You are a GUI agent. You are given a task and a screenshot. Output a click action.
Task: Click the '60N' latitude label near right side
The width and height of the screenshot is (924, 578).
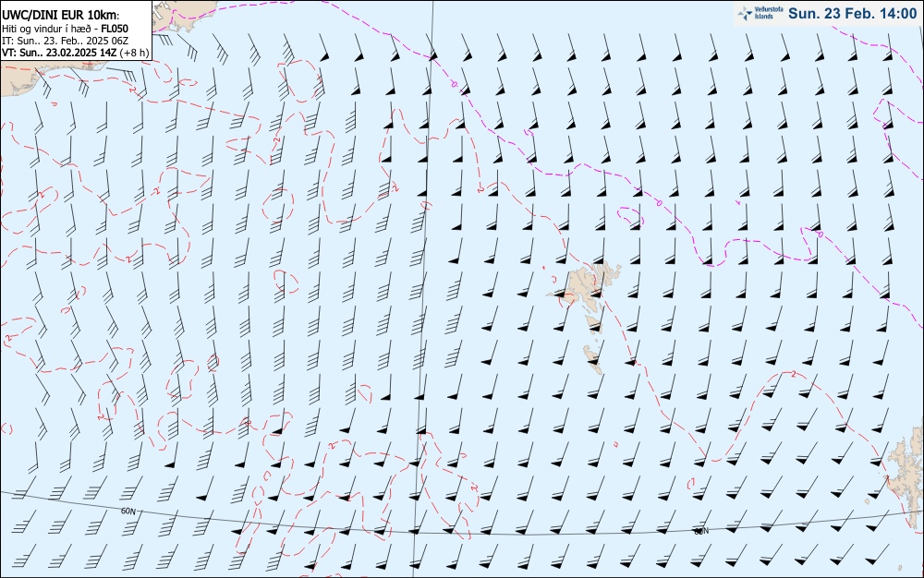(701, 531)
